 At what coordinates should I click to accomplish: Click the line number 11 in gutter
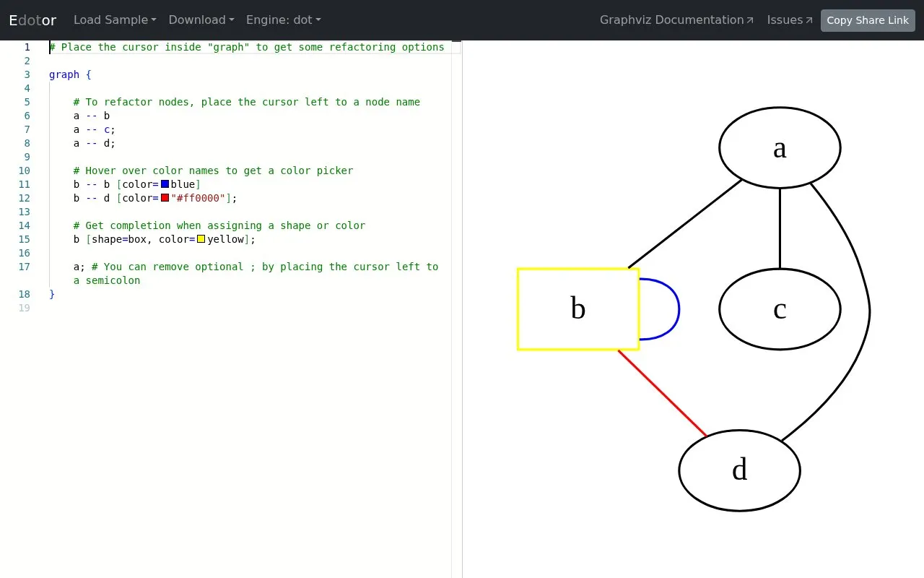[24, 184]
